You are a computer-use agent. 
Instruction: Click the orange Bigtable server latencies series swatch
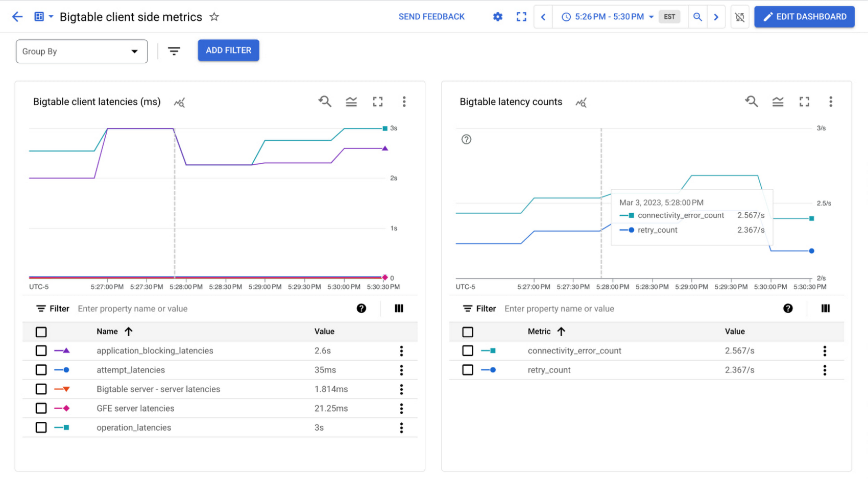[62, 389]
